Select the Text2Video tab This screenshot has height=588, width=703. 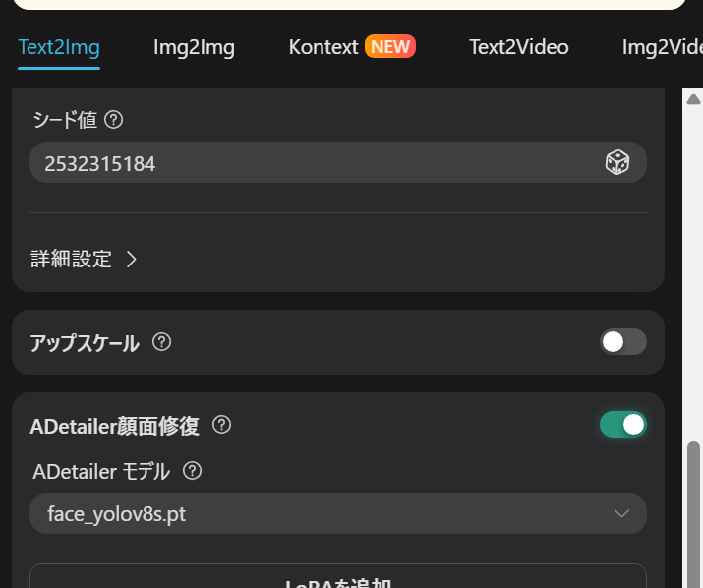[518, 46]
